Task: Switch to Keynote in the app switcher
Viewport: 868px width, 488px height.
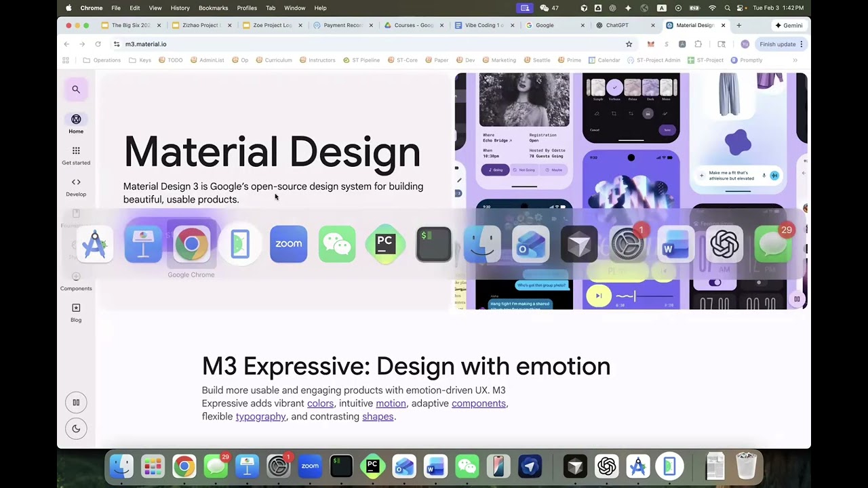Action: click(x=143, y=244)
